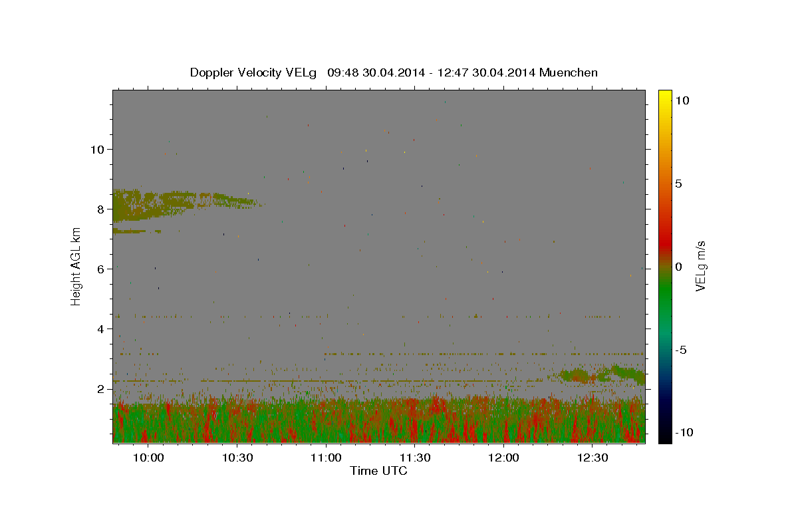Click the colorbar tick label -5
798x532 pixels.
(680, 350)
